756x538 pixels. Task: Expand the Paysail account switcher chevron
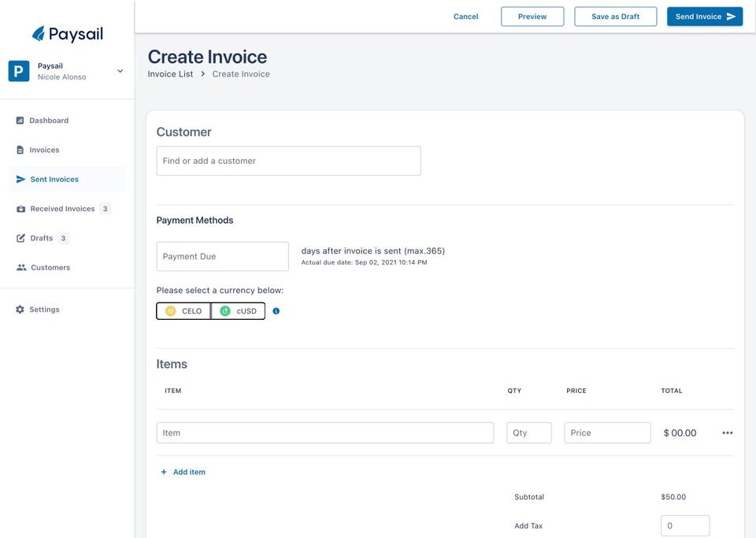point(120,71)
